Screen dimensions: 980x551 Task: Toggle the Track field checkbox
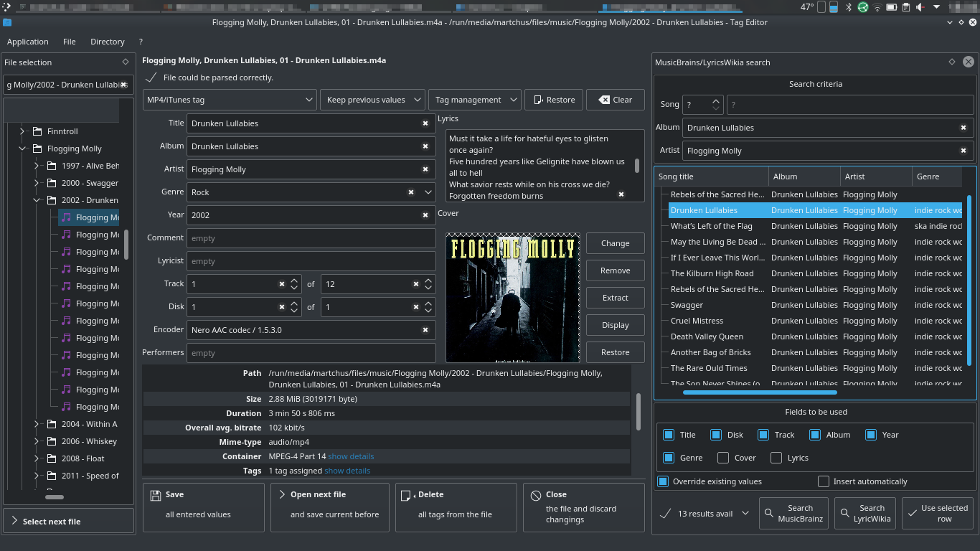pos(763,435)
